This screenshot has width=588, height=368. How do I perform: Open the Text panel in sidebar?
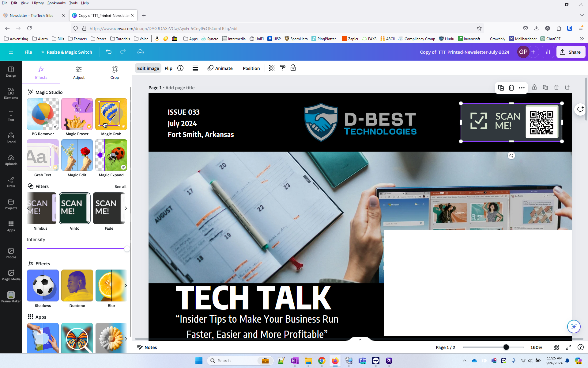(11, 116)
